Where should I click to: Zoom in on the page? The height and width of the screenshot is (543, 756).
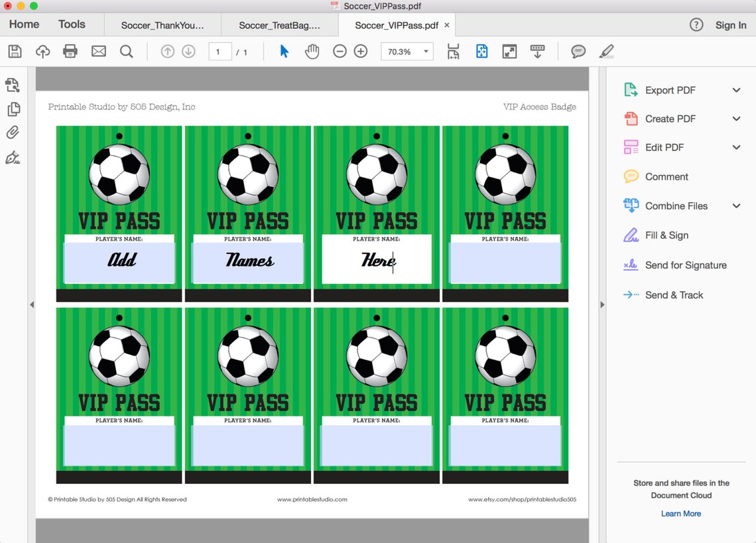coord(360,51)
